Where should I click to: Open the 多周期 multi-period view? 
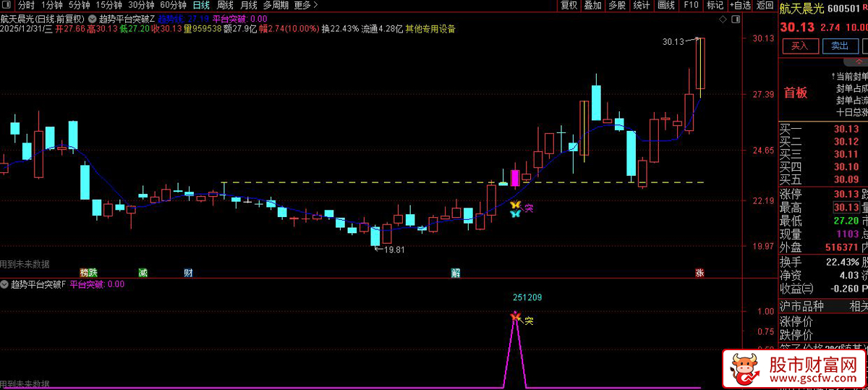coord(276,5)
